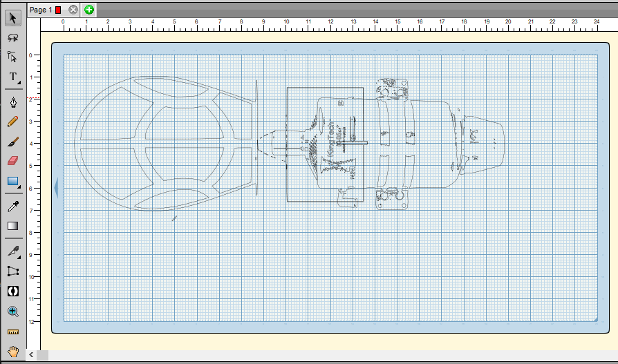Select the Pen draw tool

pos(12,102)
